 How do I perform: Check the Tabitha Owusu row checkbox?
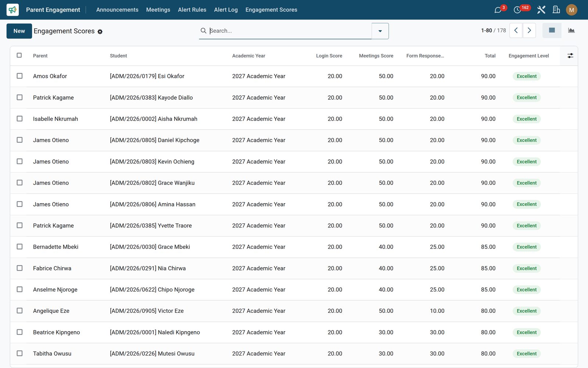[x=19, y=353]
